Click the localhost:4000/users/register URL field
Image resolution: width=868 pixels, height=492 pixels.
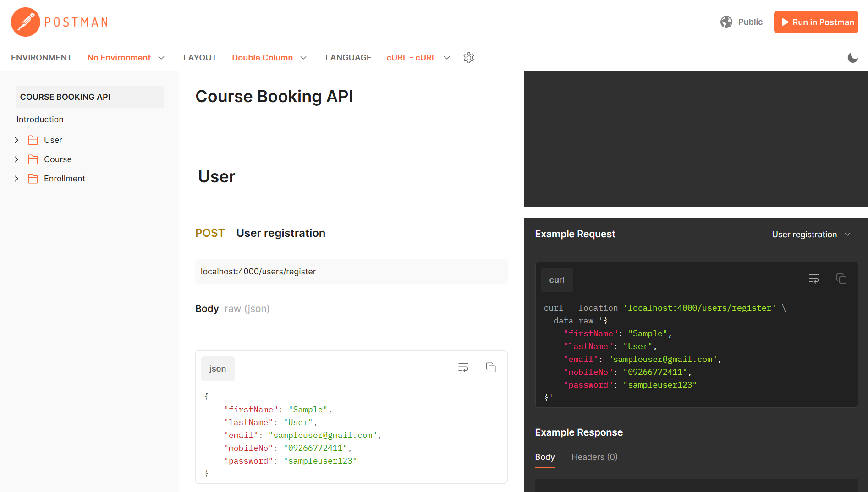point(351,272)
